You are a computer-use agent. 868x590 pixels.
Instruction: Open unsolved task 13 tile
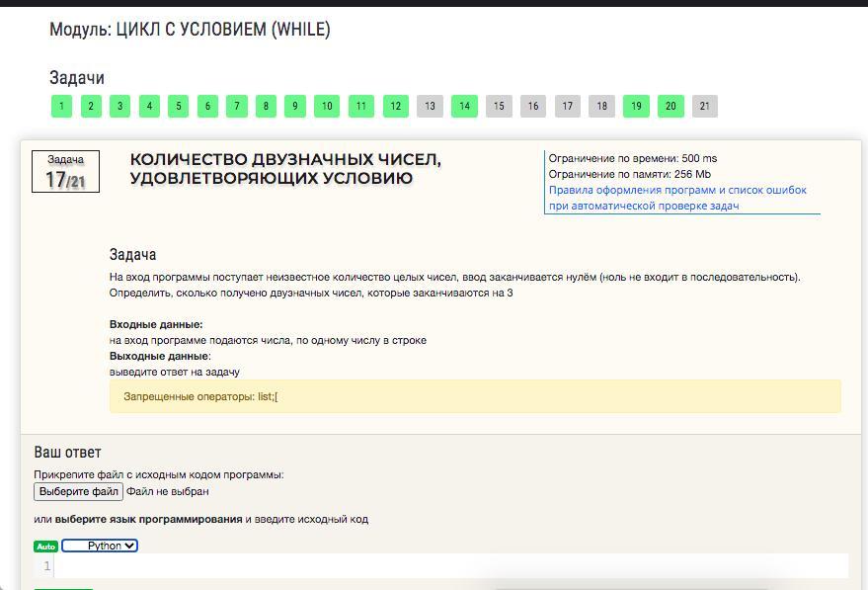pyautogui.click(x=430, y=106)
